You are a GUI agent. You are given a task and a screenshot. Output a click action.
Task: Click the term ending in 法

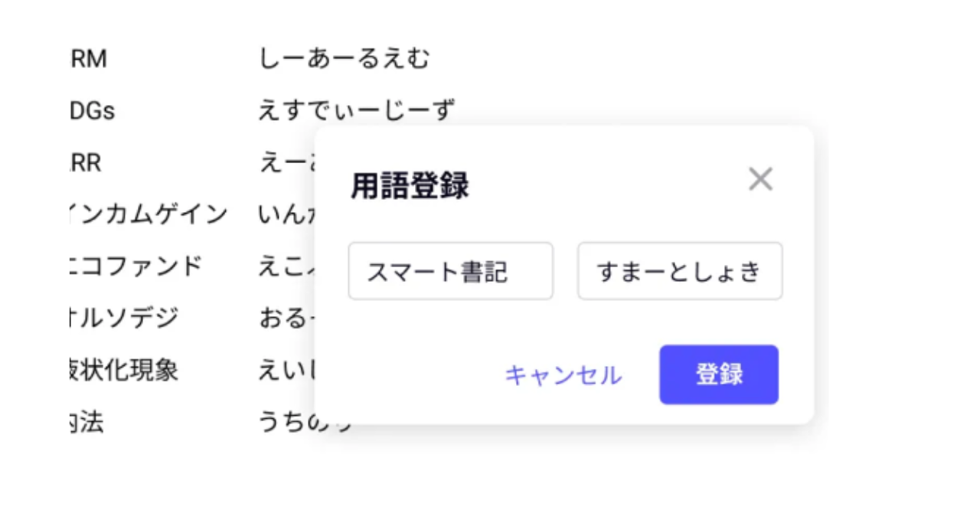click(87, 422)
